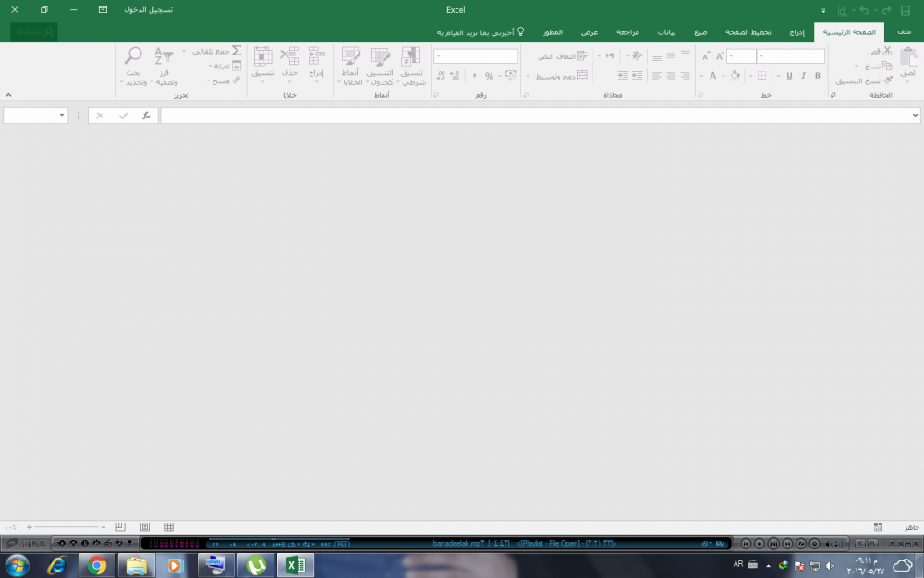The height and width of the screenshot is (578, 924).
Task: Click the macro recording icon in the status bar
Action: (878, 527)
